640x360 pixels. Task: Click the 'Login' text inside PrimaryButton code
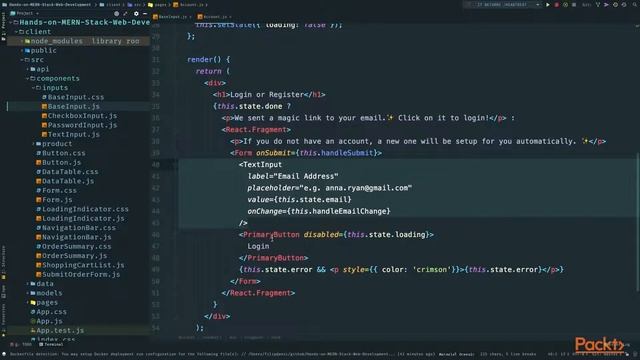tap(258, 247)
